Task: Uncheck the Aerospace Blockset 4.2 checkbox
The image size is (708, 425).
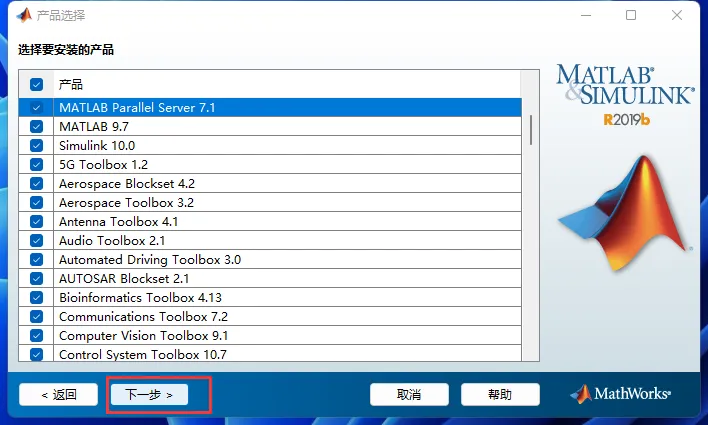Action: click(x=37, y=183)
